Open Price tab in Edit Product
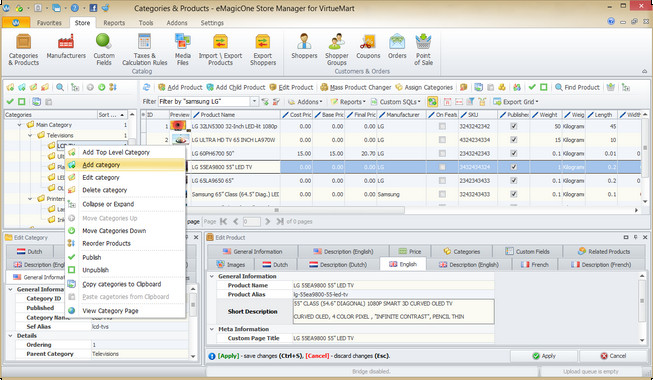The image size is (653, 380). 410,251
